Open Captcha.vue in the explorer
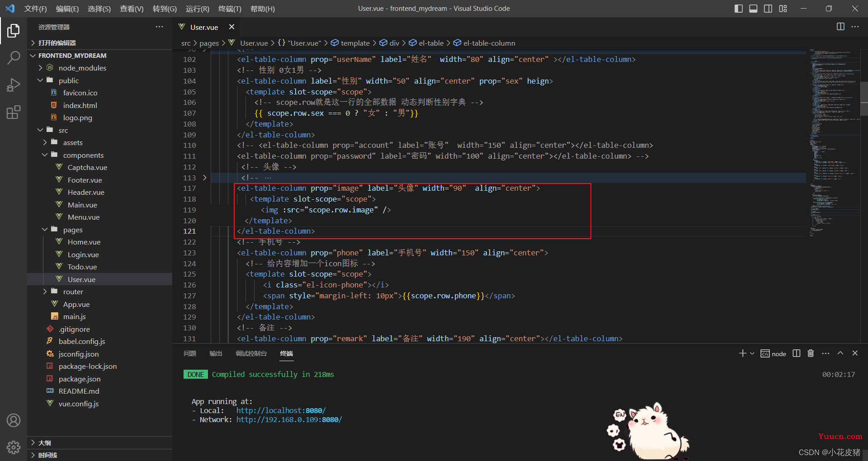This screenshot has height=461, width=868. [x=99, y=167]
